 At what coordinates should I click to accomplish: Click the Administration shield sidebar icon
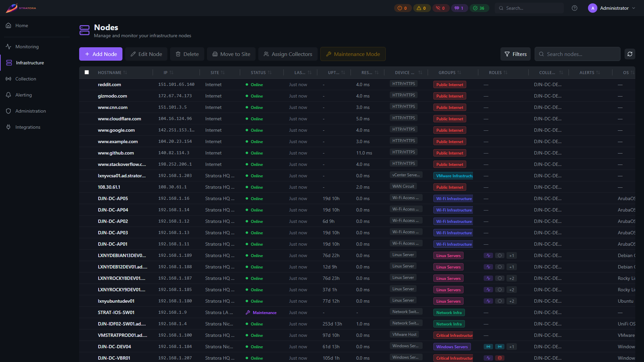tap(8, 111)
